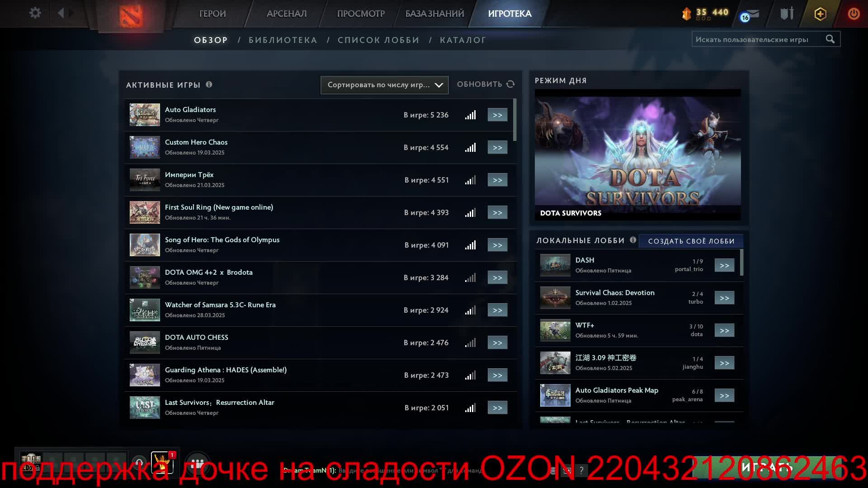Open Last Survivors with its >> button

pos(497,408)
